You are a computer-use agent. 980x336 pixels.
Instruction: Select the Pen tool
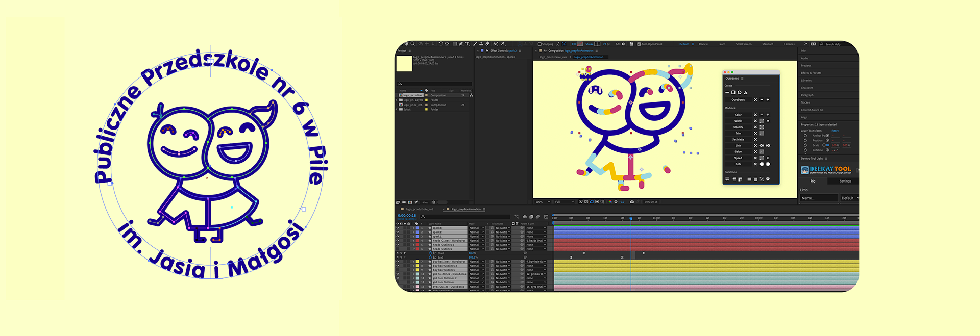(461, 44)
